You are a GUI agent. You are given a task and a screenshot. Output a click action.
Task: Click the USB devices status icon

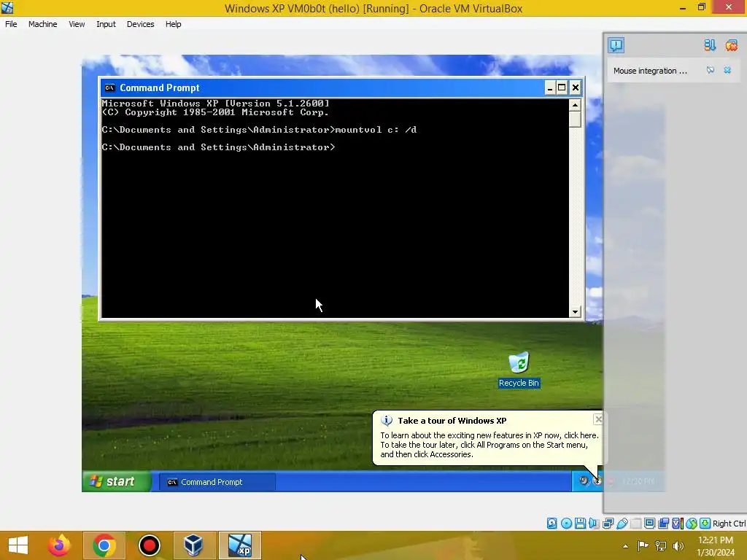pos(622,524)
